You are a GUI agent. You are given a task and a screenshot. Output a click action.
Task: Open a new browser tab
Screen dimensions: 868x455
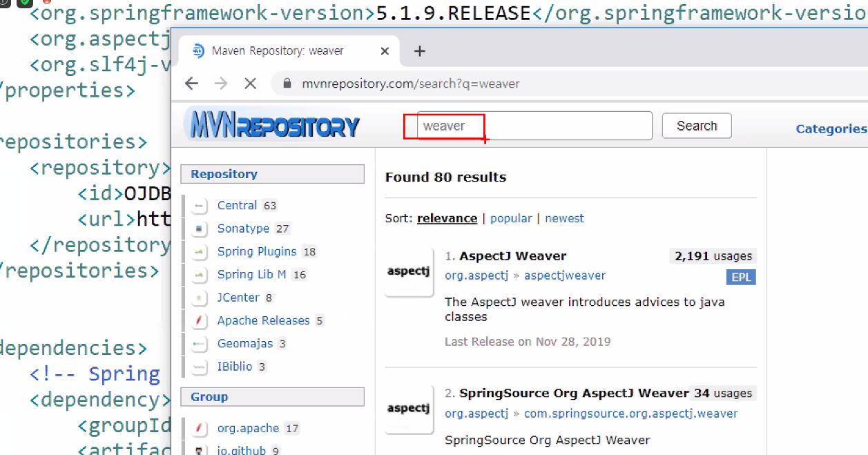click(419, 50)
